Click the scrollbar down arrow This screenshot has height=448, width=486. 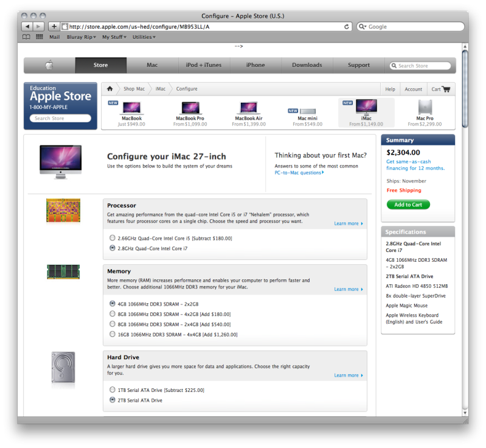tap(465, 413)
